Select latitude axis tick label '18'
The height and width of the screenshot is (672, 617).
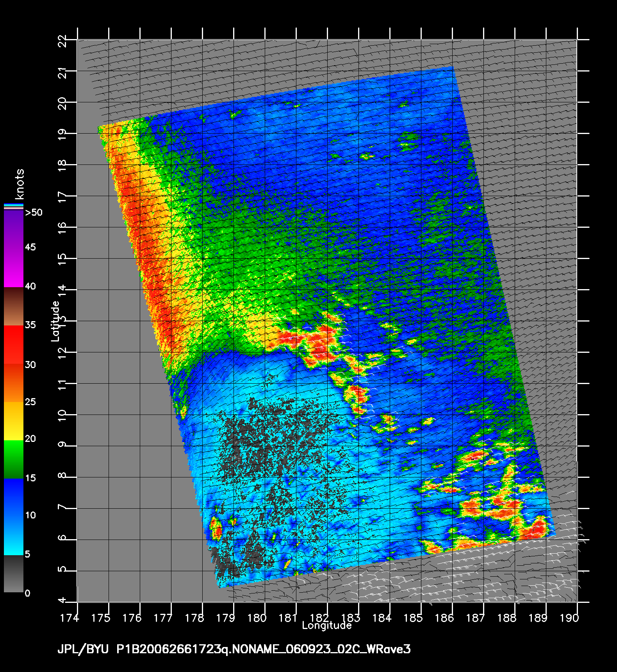click(62, 166)
